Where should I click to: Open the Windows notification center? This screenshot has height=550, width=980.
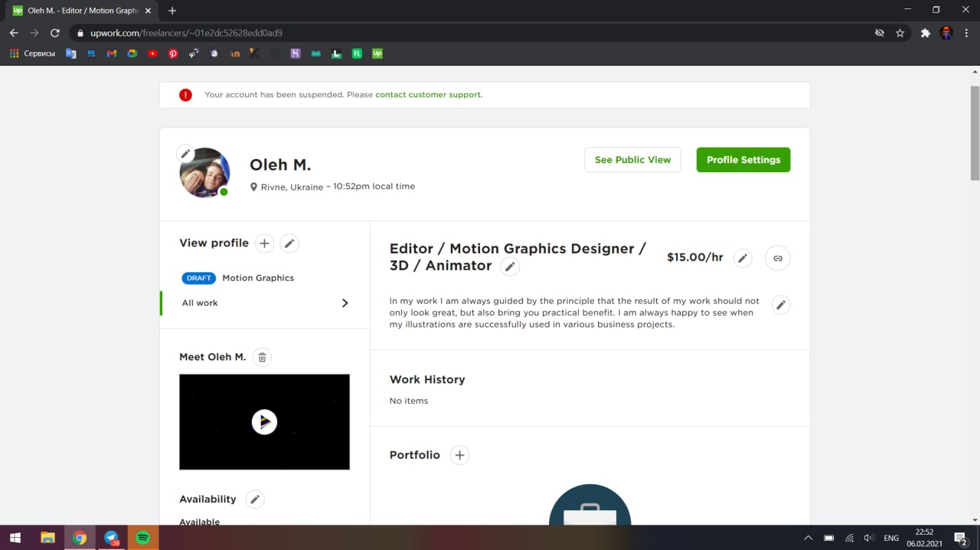tap(961, 538)
